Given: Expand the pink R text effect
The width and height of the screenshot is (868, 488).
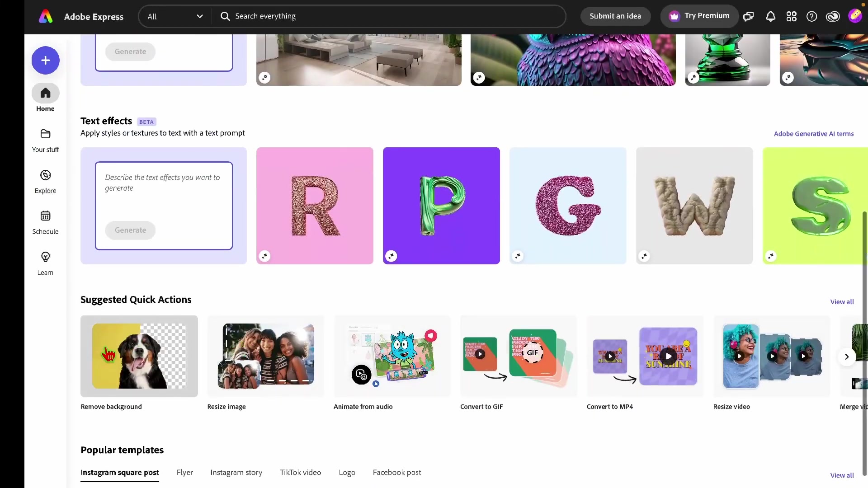Looking at the screenshot, I should (264, 256).
